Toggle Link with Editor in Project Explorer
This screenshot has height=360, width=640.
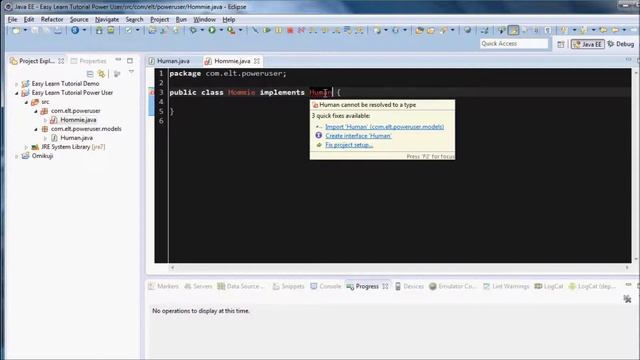click(x=101, y=73)
